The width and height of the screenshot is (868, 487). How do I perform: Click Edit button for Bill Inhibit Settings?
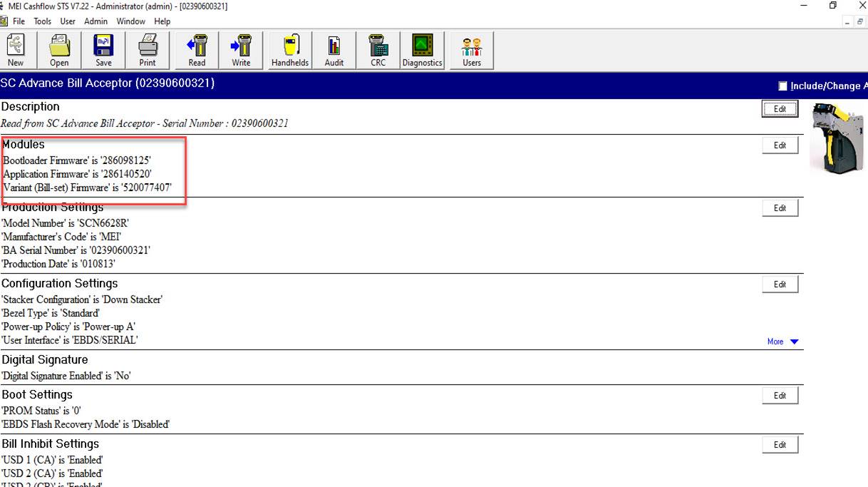(x=780, y=445)
